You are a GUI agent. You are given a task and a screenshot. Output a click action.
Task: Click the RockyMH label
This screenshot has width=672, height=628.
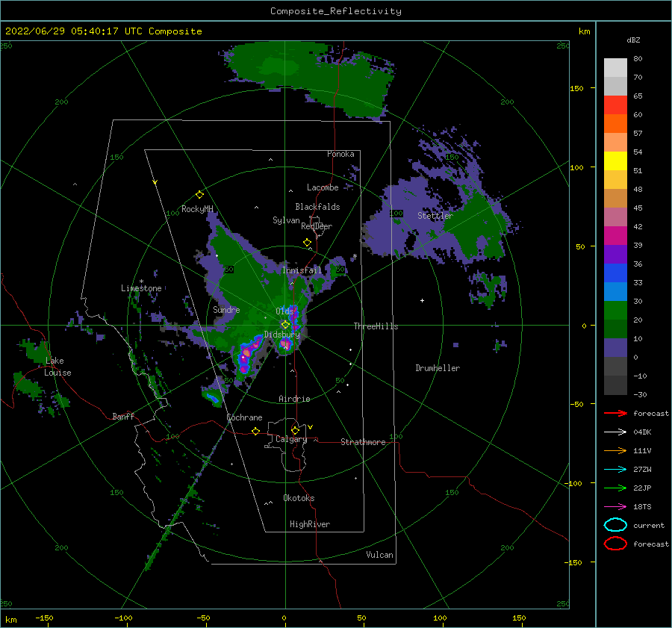(x=197, y=209)
